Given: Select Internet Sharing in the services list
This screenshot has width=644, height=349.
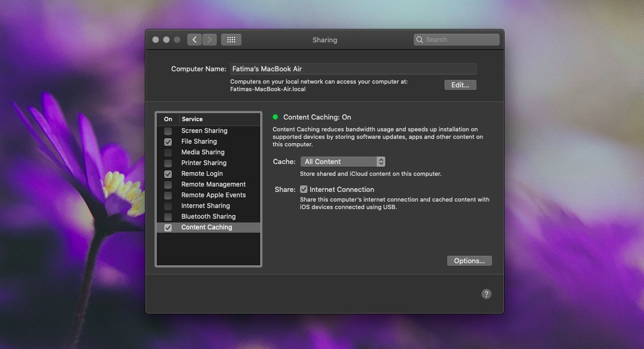Looking at the screenshot, I should pyautogui.click(x=208, y=206).
